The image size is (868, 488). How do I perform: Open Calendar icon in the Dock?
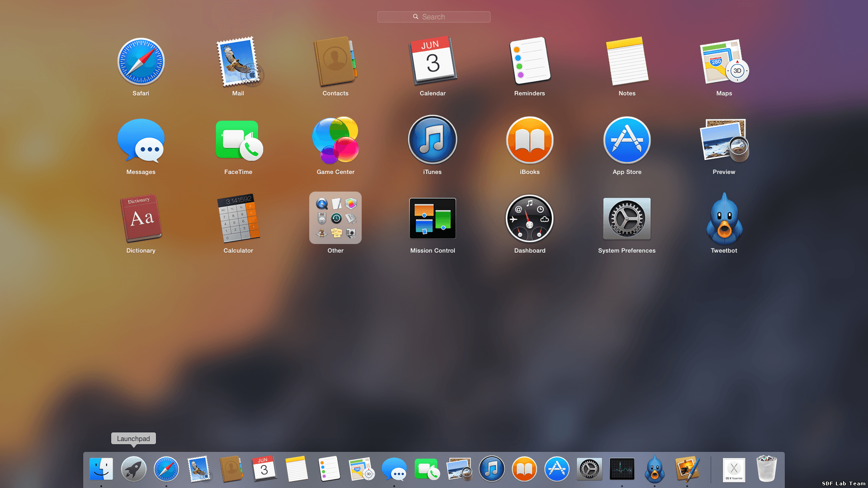(264, 469)
